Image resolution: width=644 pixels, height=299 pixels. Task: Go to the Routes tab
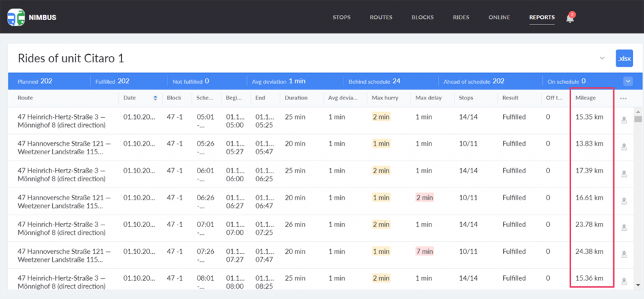[x=380, y=17]
